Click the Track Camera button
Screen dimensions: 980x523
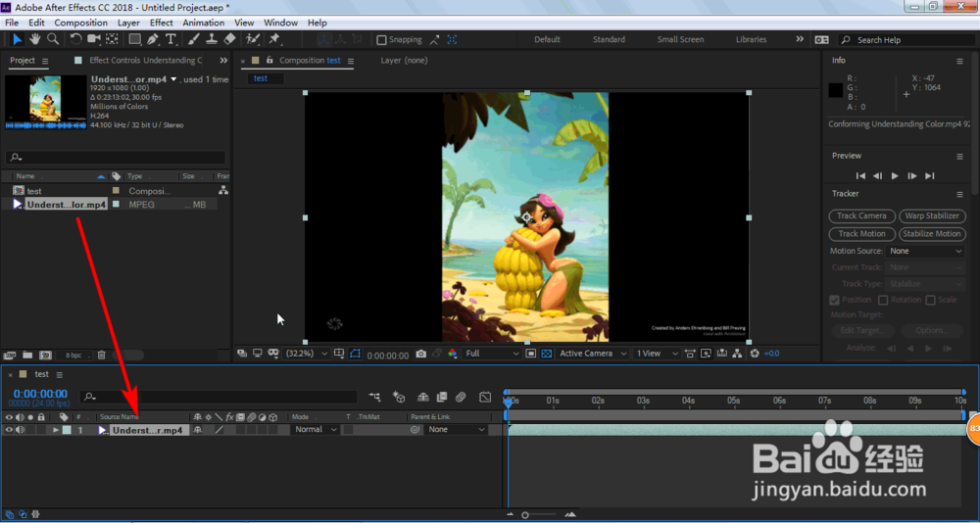(861, 216)
